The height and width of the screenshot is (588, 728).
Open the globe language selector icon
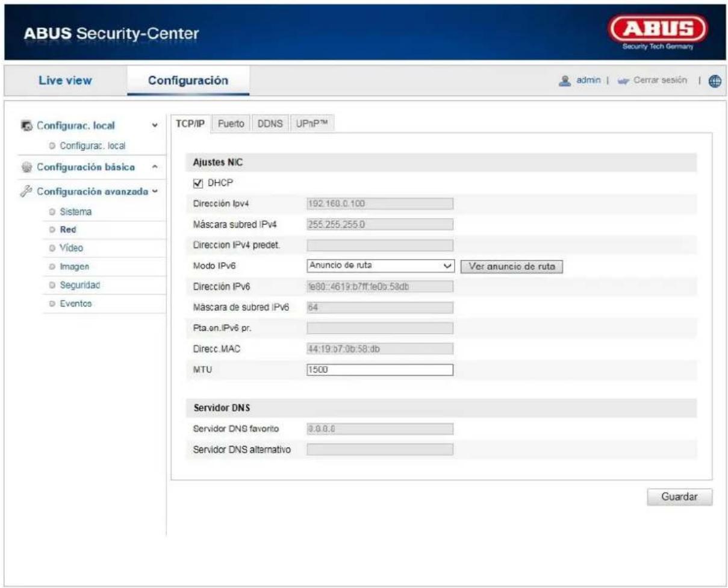pos(716,81)
